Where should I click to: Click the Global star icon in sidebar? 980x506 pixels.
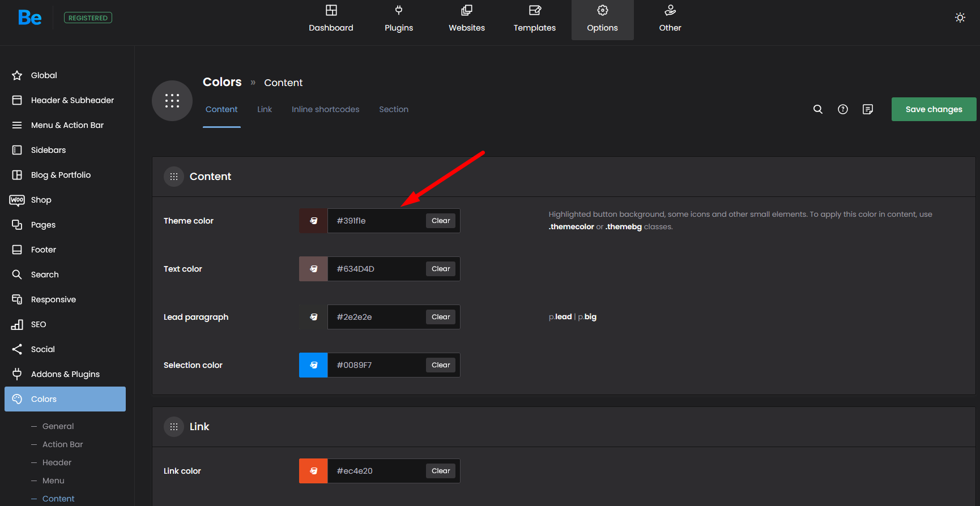pyautogui.click(x=17, y=75)
